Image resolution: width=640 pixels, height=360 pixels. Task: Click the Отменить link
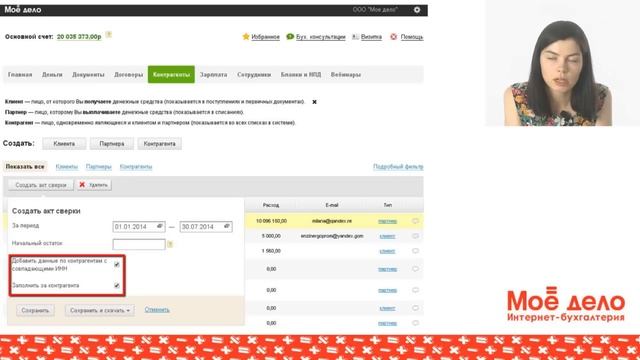tap(157, 310)
